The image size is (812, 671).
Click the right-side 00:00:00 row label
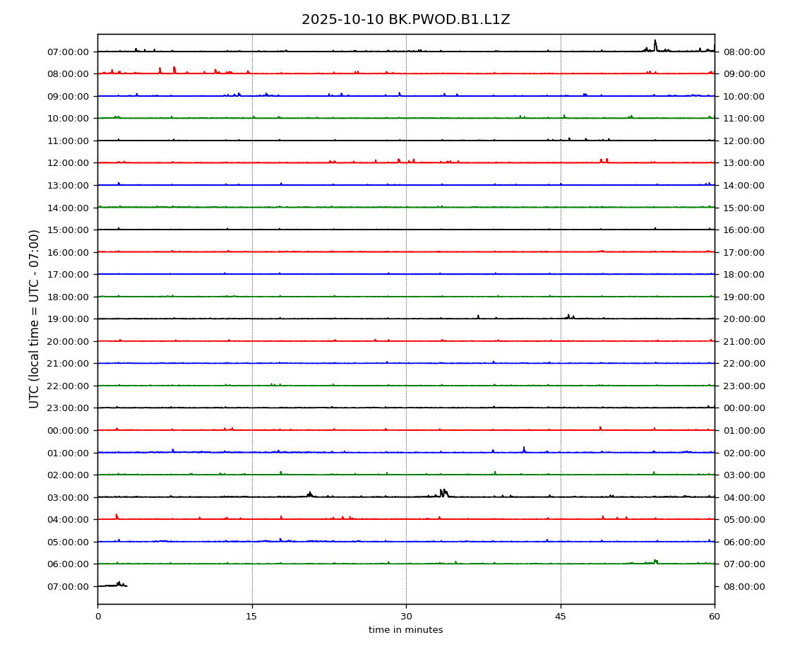click(742, 408)
